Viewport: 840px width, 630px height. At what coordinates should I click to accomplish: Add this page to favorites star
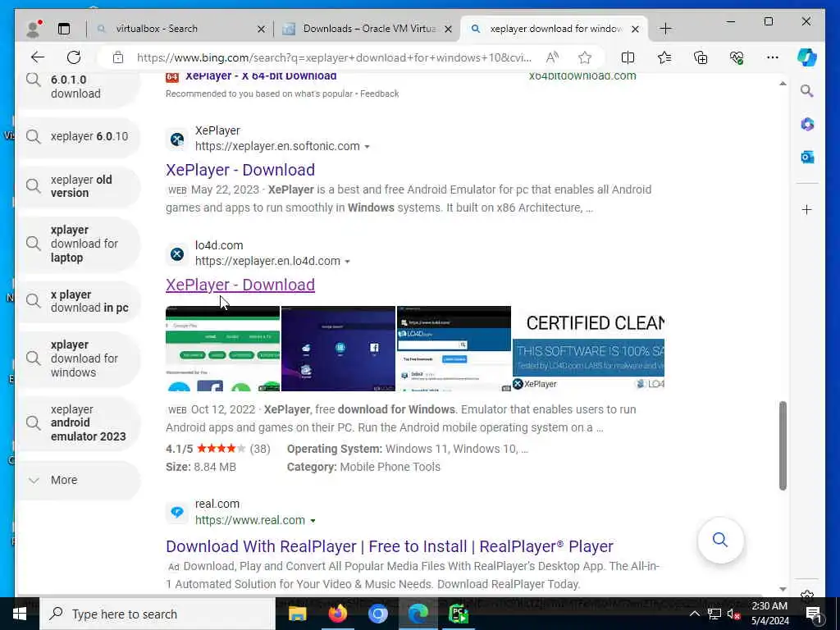584,57
